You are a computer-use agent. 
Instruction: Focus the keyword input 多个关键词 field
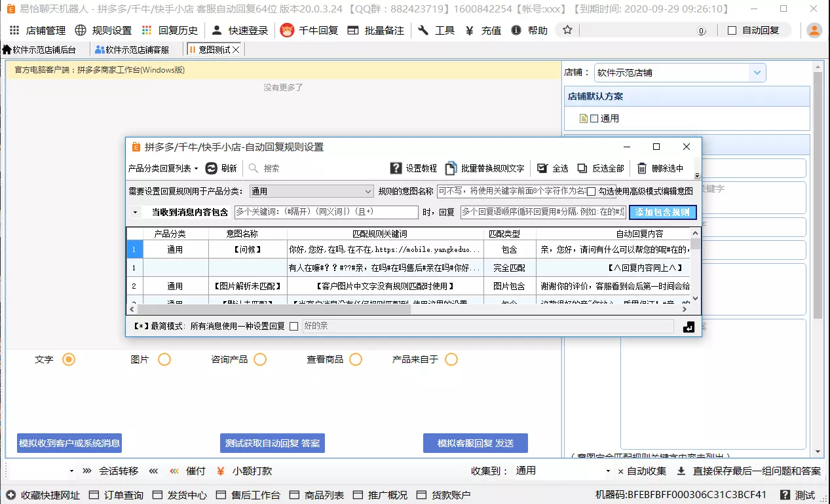326,212
